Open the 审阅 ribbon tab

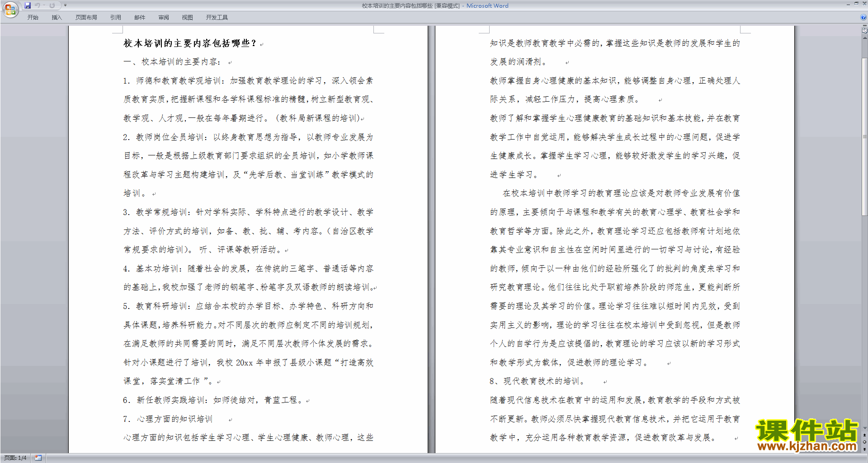tap(164, 18)
